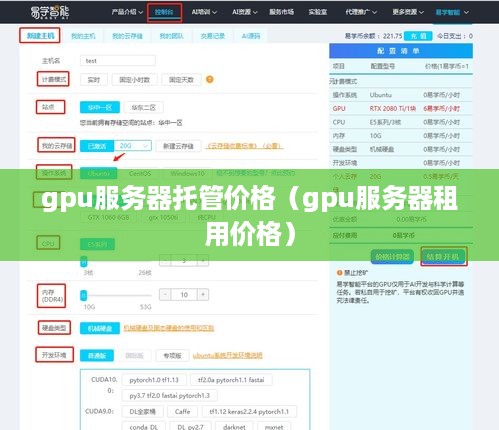Click the memory slider handle
This screenshot has width=499, height=430.
pos(84,295)
